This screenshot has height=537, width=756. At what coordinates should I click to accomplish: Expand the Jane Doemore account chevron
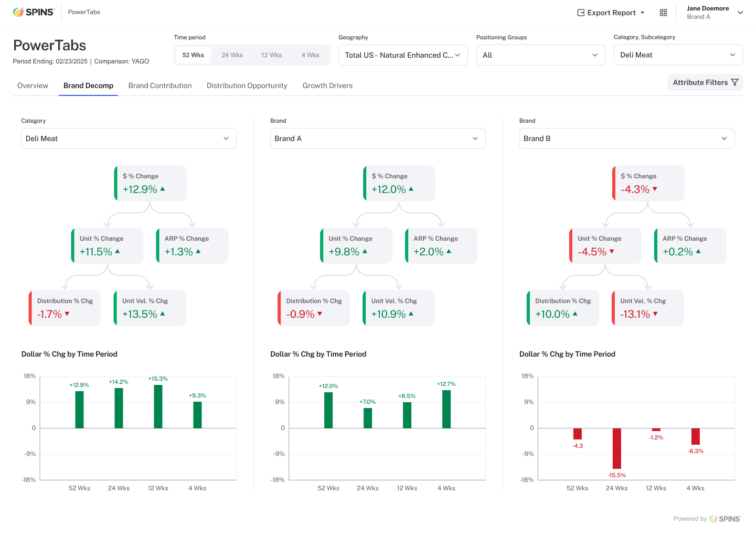pos(740,13)
